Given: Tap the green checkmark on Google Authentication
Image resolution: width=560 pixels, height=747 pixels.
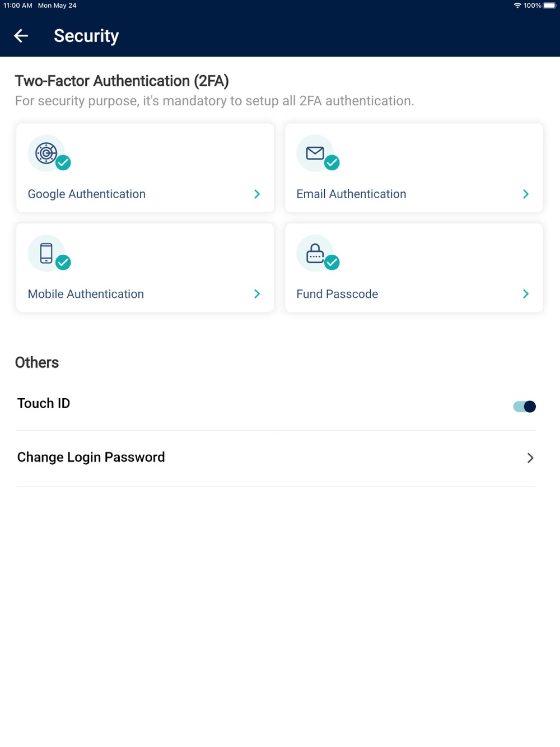Looking at the screenshot, I should pyautogui.click(x=63, y=162).
